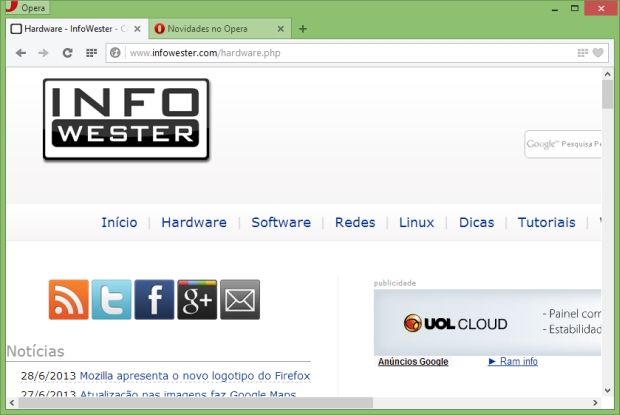The height and width of the screenshot is (415, 620).
Task: Maximize the Opera window
Action: [575, 8]
